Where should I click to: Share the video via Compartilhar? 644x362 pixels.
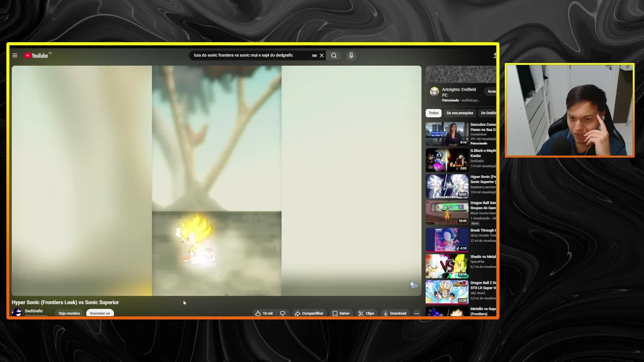point(309,313)
